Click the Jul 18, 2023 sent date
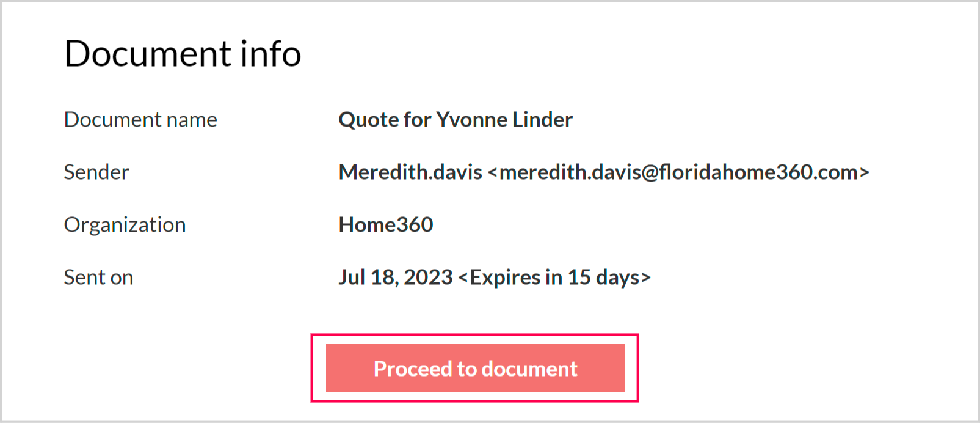Viewport: 980px width, 423px height. (396, 278)
